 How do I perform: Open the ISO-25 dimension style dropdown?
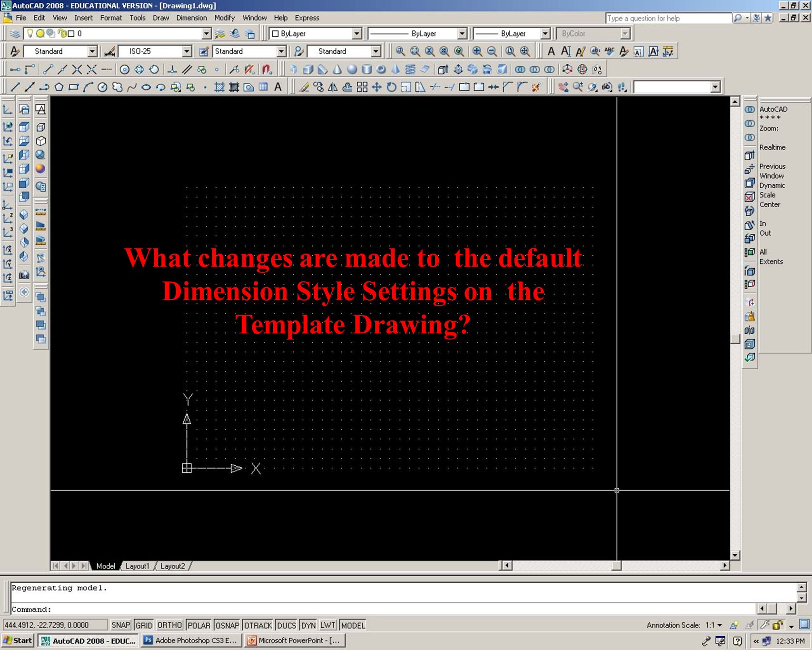pyautogui.click(x=187, y=51)
